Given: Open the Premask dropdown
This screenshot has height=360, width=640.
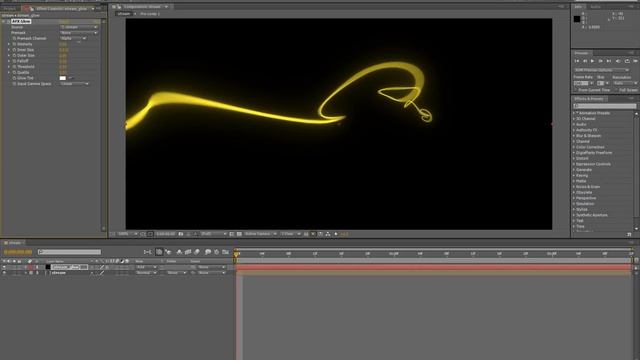Looking at the screenshot, I should click(x=79, y=33).
